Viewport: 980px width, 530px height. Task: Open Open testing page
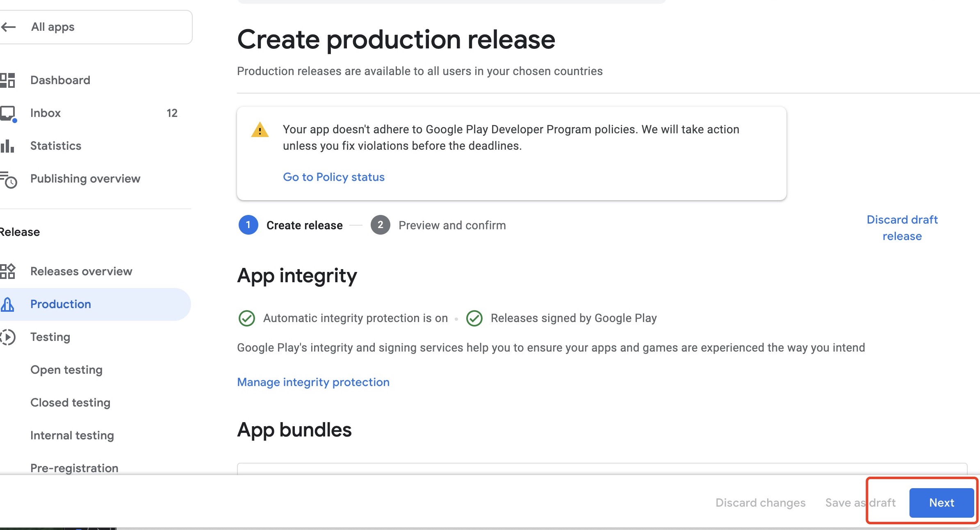click(x=66, y=370)
